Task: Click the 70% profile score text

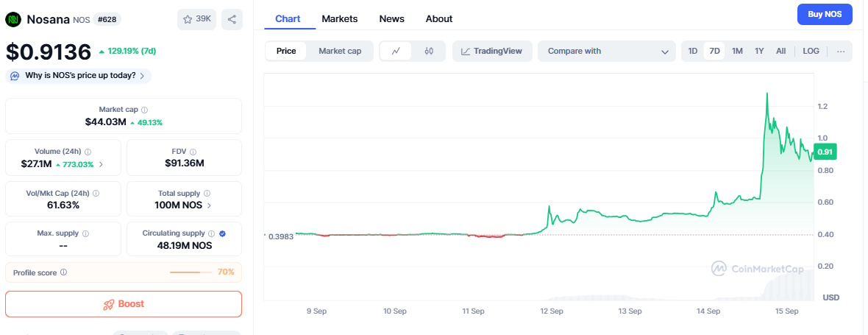Action: 226,272
